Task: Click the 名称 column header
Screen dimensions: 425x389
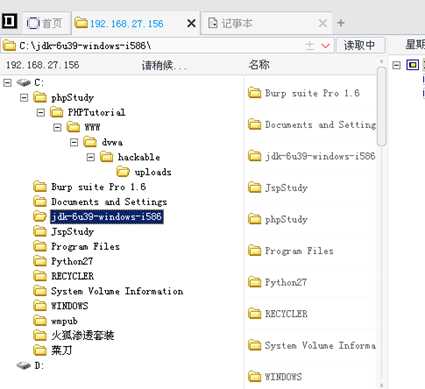Action: [x=259, y=65]
